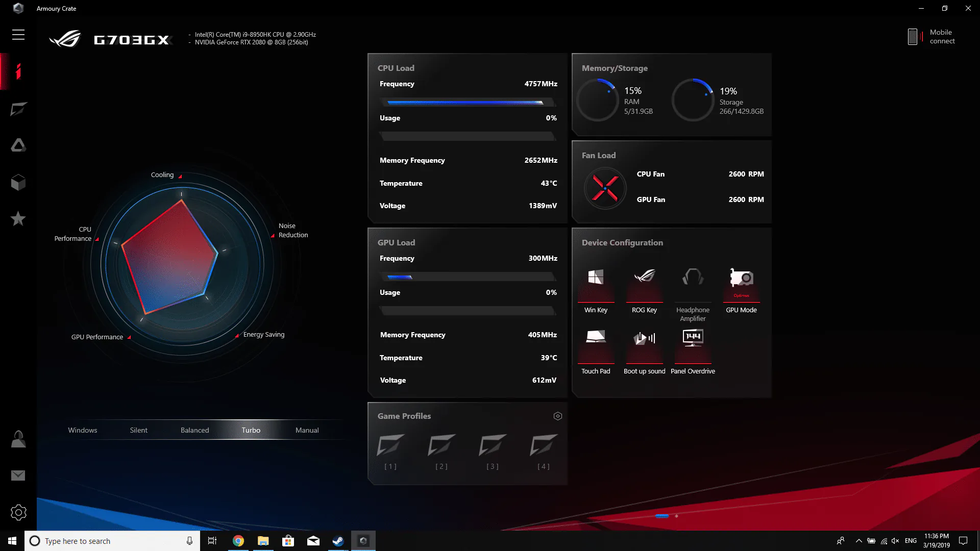This screenshot has width=980, height=551.
Task: Toggle Panel Overdrive
Action: point(693,352)
